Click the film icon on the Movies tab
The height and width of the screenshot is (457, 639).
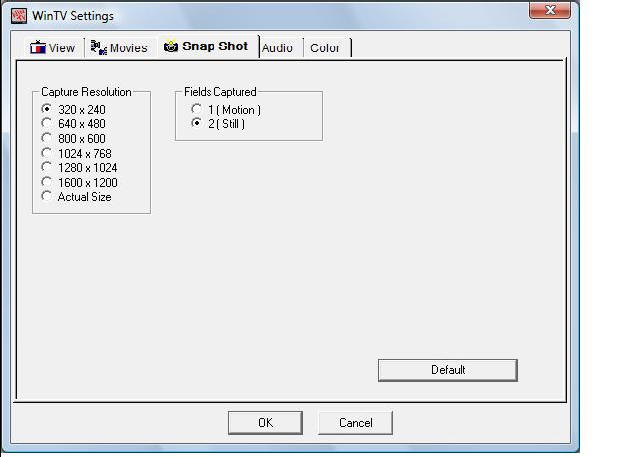tap(98, 47)
